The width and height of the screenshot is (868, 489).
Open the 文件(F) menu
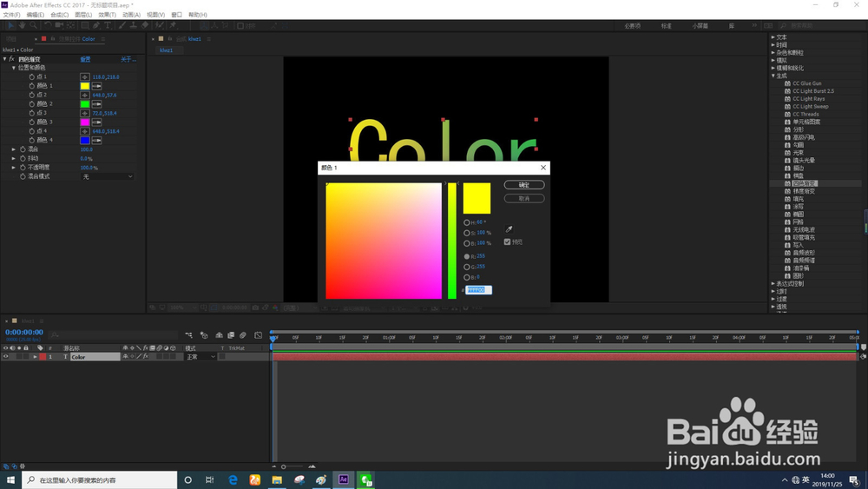point(11,15)
